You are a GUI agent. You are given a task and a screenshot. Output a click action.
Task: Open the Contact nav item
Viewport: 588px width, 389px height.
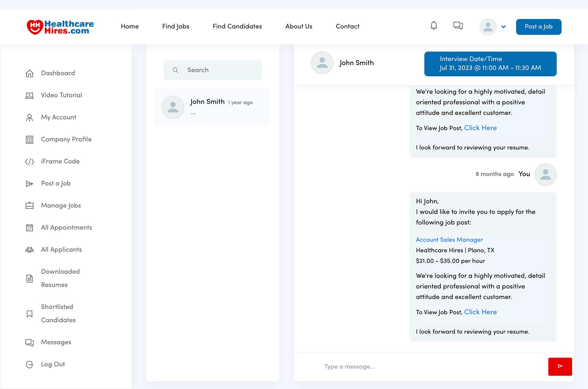tap(348, 26)
